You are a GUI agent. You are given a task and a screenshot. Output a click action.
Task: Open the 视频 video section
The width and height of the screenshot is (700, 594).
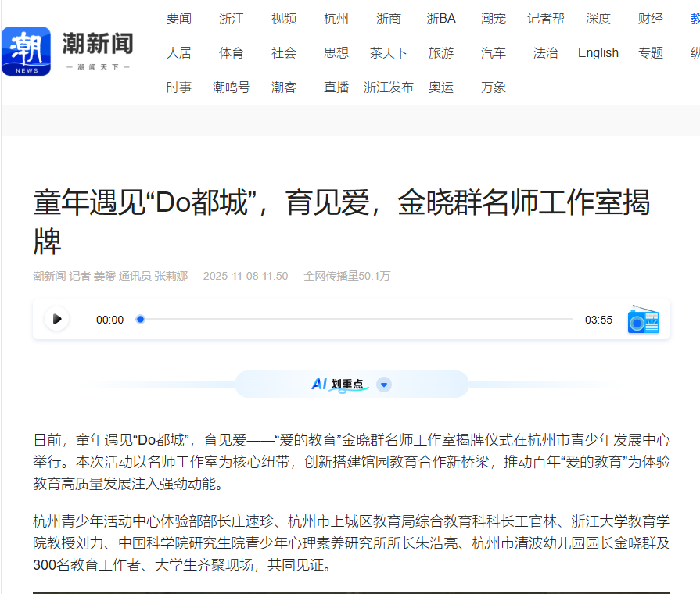284,19
